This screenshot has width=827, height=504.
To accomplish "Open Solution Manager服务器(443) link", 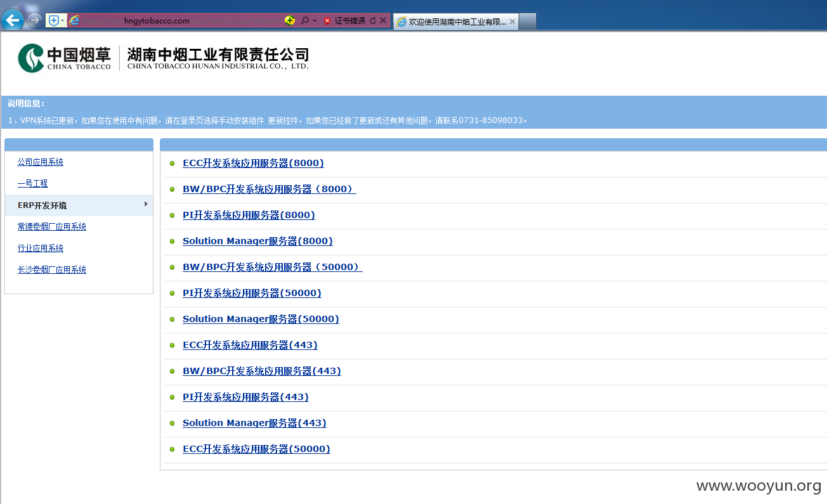I will coord(254,423).
